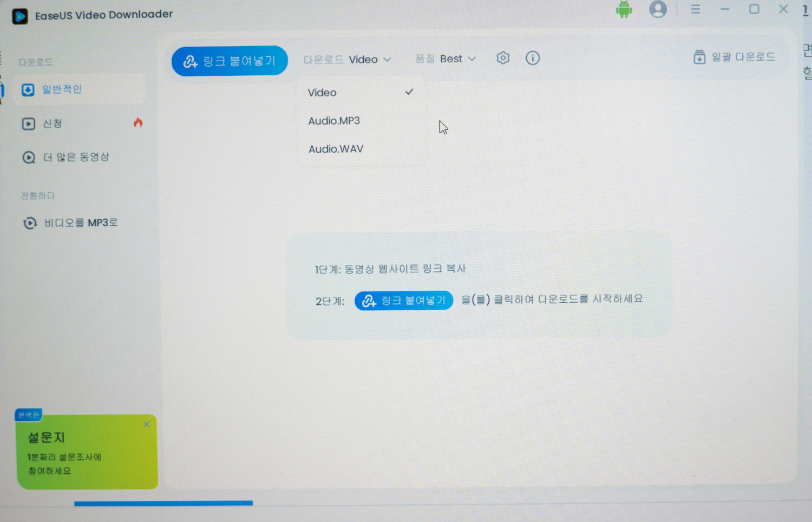This screenshot has width=812, height=522.
Task: Click the text 1단계: 동영상 웹사이트 링크 복사
Action: point(390,269)
